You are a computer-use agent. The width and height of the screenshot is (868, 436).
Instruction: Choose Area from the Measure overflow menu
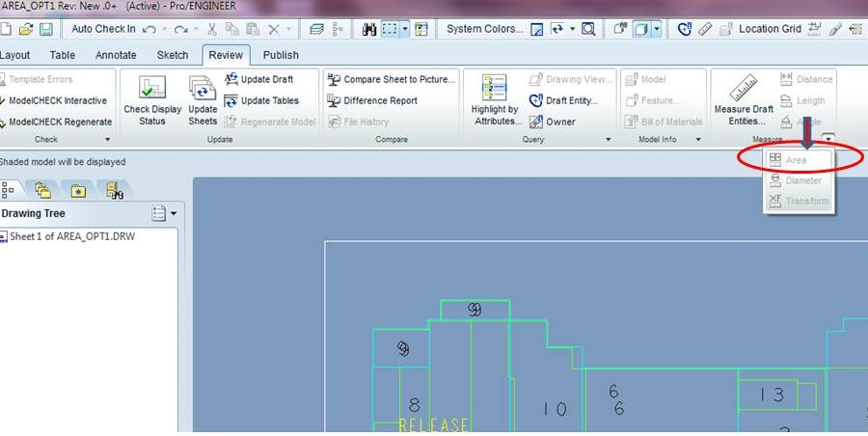tap(799, 160)
